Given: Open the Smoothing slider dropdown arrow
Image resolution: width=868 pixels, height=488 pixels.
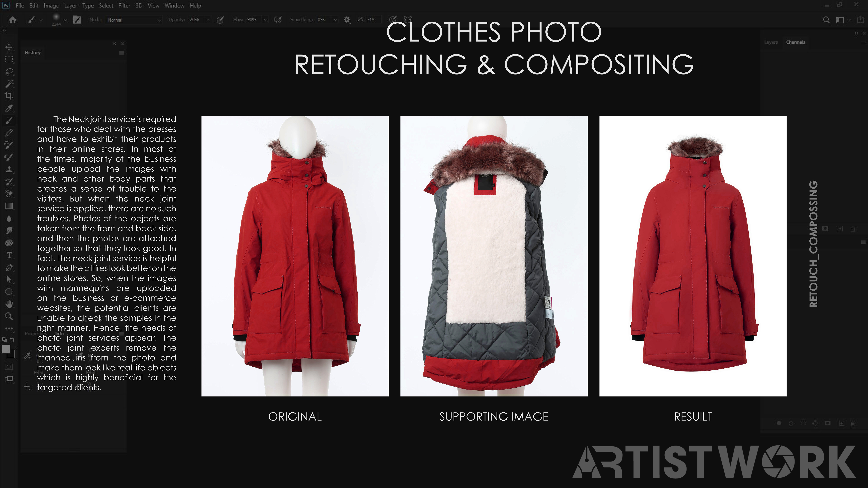Looking at the screenshot, I should pos(335,20).
